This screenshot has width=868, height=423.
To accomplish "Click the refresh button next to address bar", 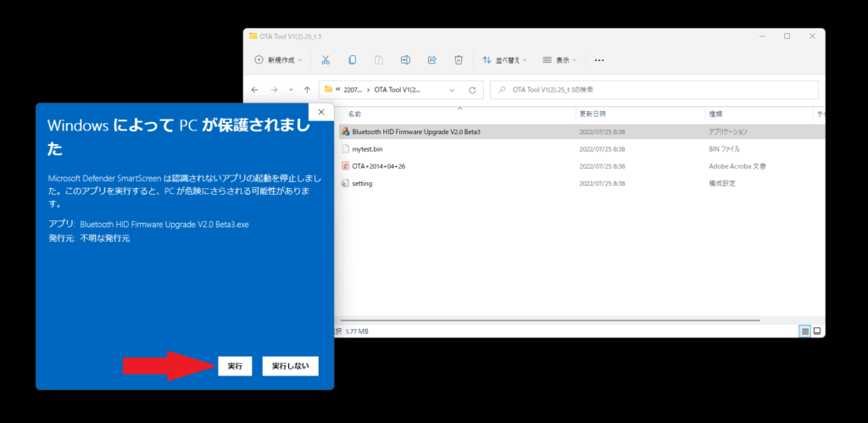I will (x=472, y=90).
